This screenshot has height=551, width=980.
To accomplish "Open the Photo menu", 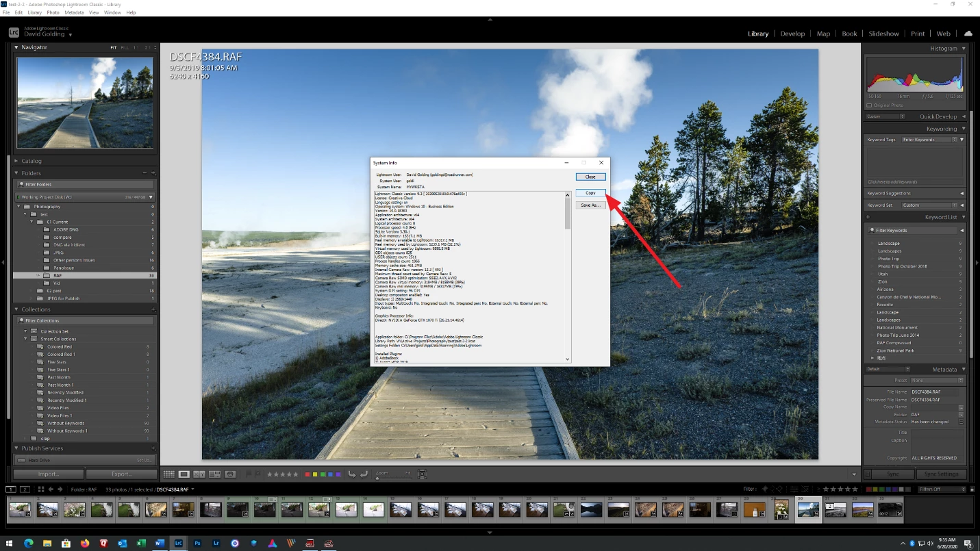I will click(x=53, y=12).
